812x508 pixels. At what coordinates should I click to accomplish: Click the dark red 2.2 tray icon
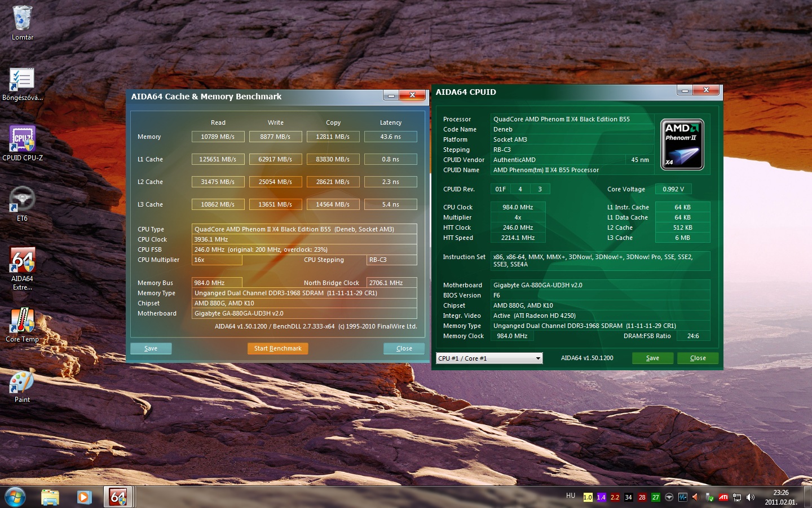(x=615, y=497)
